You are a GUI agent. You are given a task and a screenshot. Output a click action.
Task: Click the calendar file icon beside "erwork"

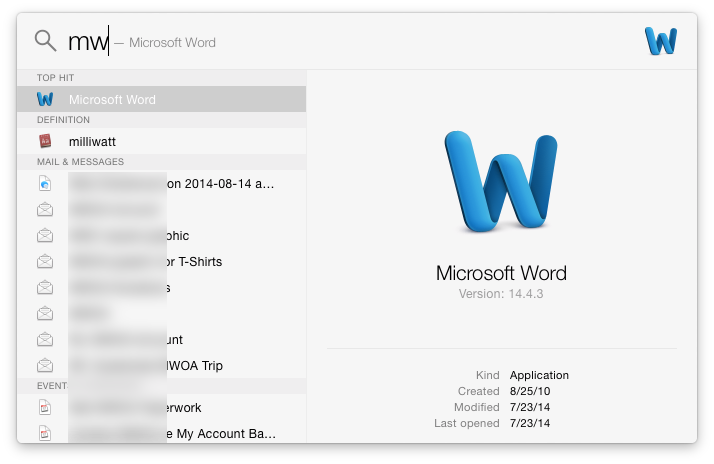(45, 407)
